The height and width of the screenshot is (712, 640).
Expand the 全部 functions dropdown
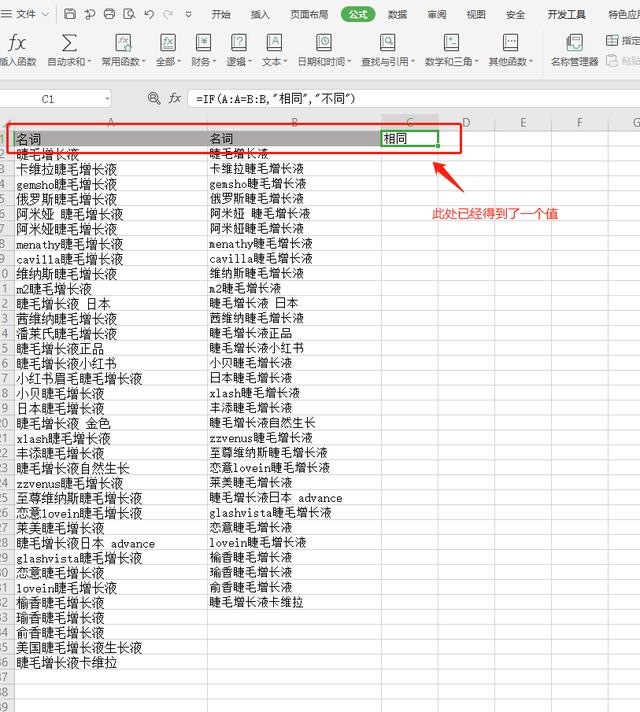179,61
